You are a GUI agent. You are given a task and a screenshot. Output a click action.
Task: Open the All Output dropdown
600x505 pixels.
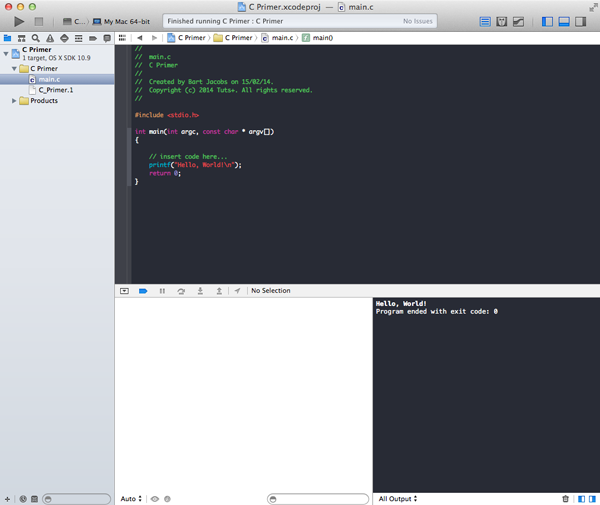coord(398,498)
